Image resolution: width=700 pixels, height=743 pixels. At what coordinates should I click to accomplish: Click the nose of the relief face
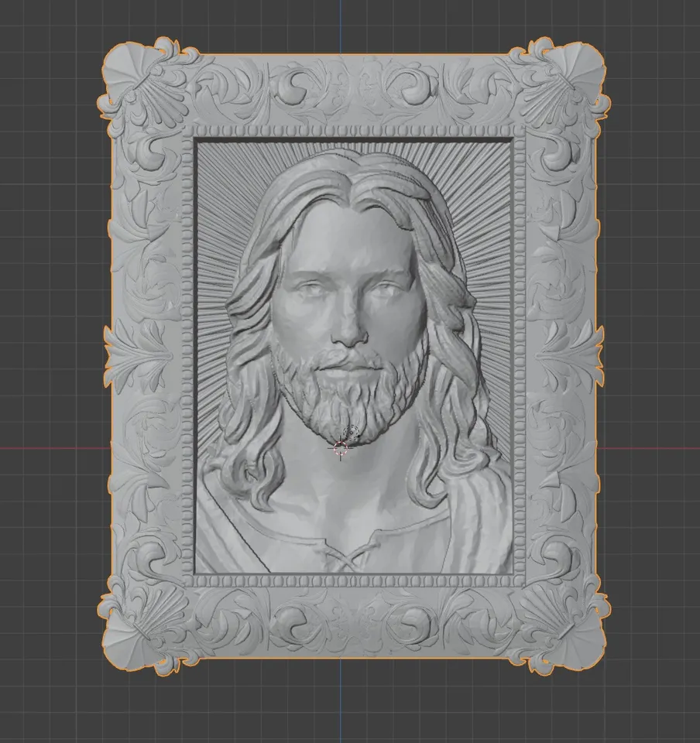350,327
